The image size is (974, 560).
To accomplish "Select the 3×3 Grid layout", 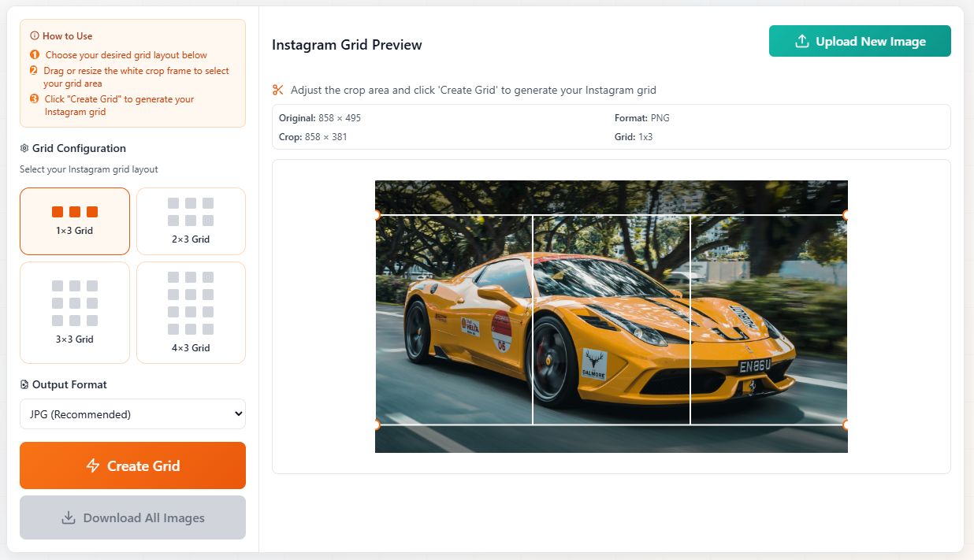I will pos(74,312).
